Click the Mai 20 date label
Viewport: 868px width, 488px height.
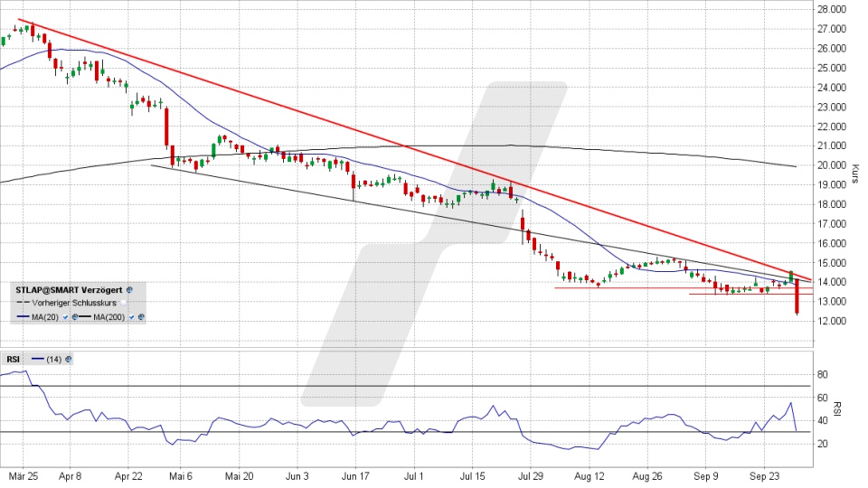pyautogui.click(x=239, y=477)
